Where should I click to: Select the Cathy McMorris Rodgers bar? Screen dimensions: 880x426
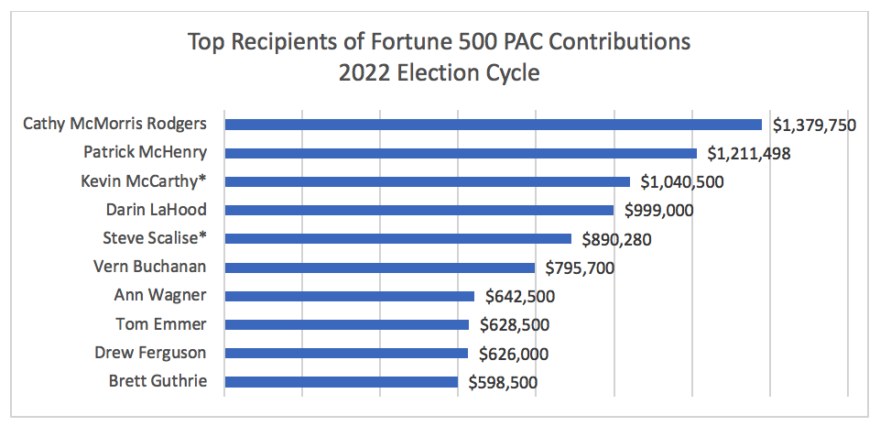point(493,124)
